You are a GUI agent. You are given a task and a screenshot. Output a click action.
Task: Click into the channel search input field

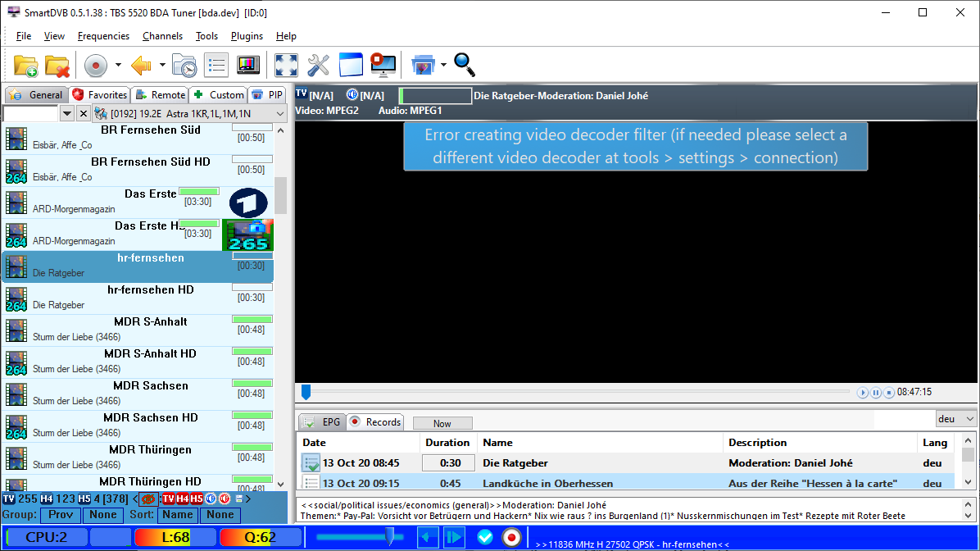pos(30,114)
